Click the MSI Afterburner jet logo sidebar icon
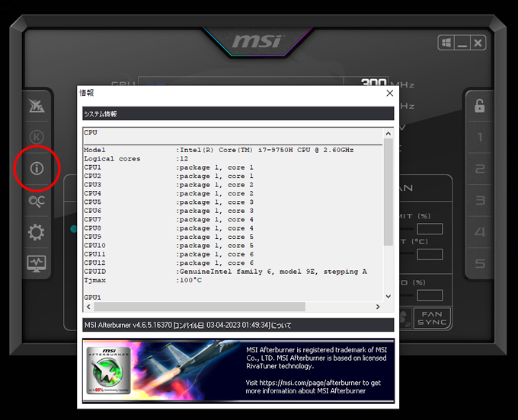Image resolution: width=518 pixels, height=420 pixels. (37, 106)
